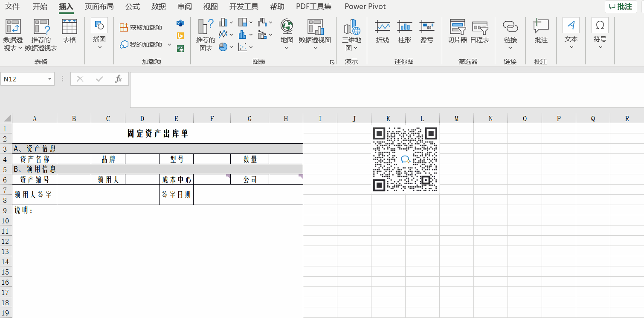
Task: Expand line chart dropdown arrow
Action: tap(232, 35)
